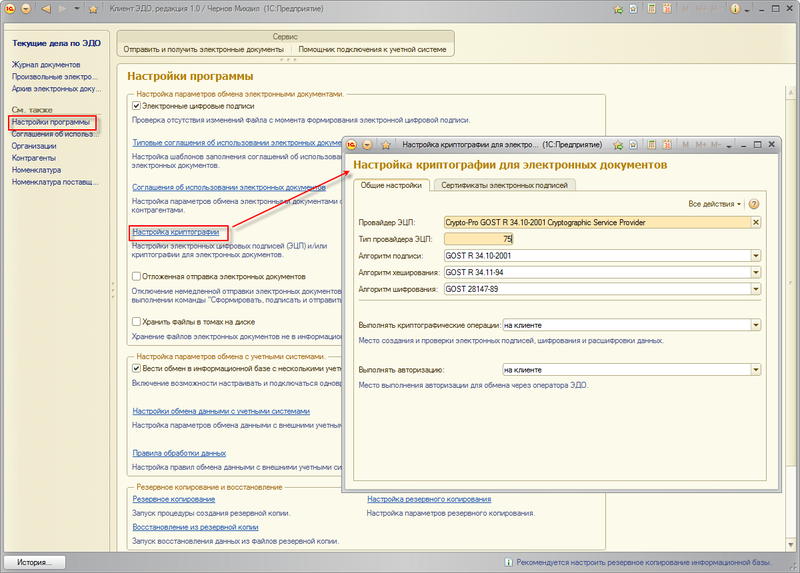Click the help question mark in cryptography dialog
Image resolution: width=800 pixels, height=573 pixels.
coord(754,204)
